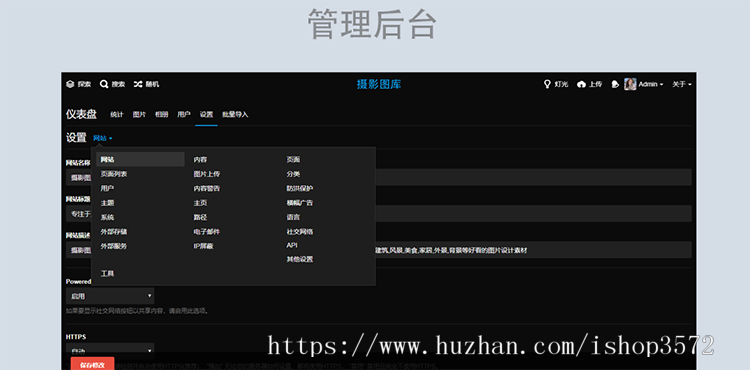Click the 摄影图库 site title
Screen dimensions: 750x370
pos(379,85)
